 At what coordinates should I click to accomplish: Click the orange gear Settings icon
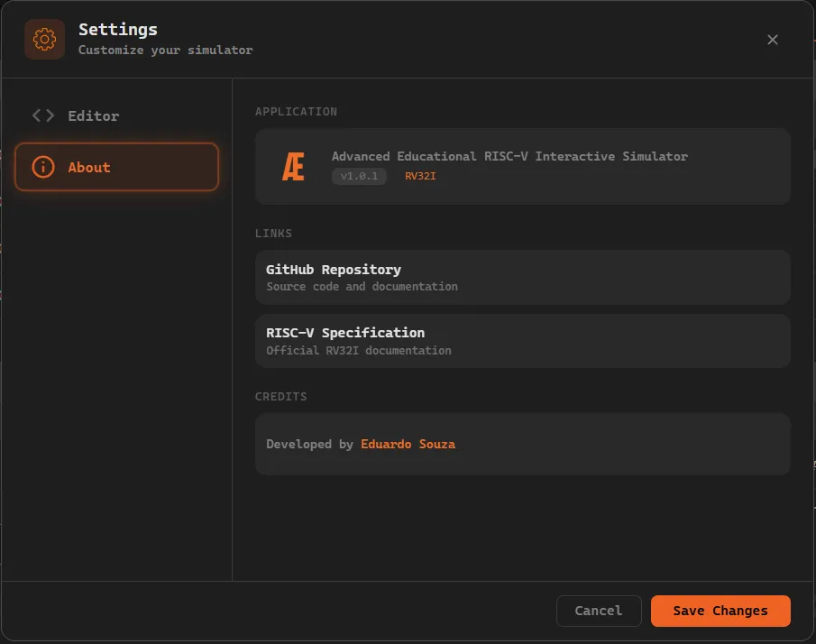pyautogui.click(x=44, y=40)
